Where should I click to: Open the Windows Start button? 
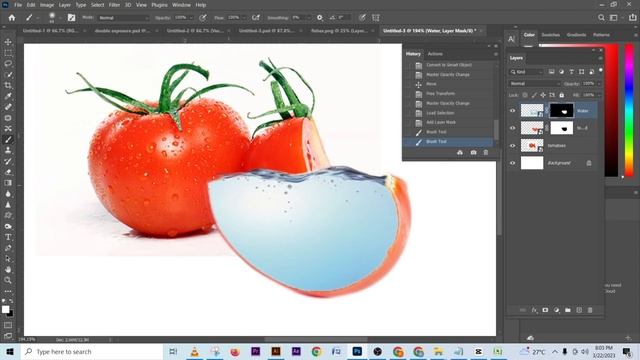click(x=10, y=351)
